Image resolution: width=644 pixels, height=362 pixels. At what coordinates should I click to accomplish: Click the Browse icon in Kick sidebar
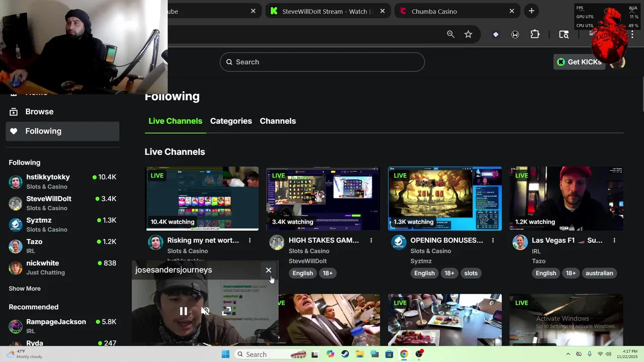point(14,112)
